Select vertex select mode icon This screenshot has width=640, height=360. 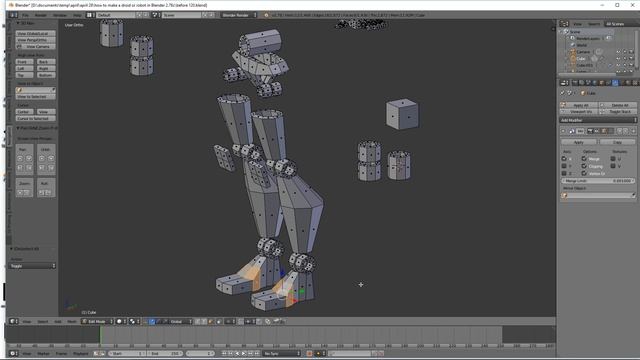coord(198,322)
